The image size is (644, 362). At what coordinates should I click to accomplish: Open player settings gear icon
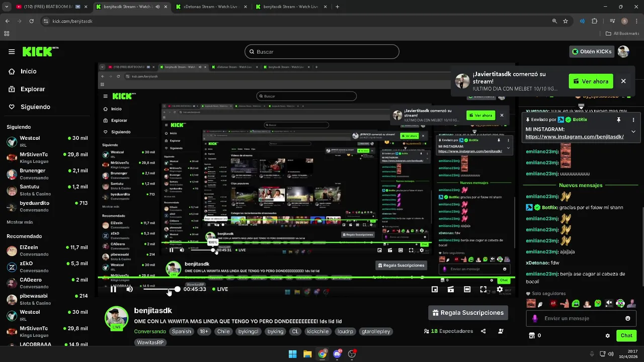click(x=500, y=289)
